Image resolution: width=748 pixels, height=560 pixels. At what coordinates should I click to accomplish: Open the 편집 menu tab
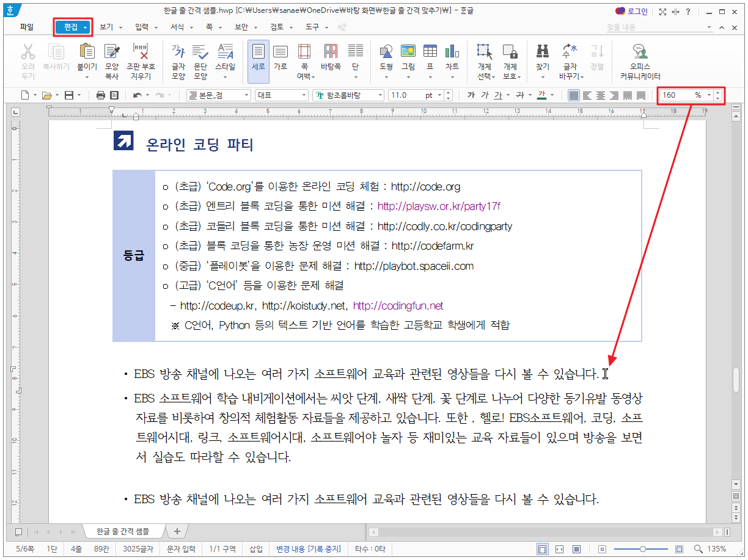(x=72, y=27)
